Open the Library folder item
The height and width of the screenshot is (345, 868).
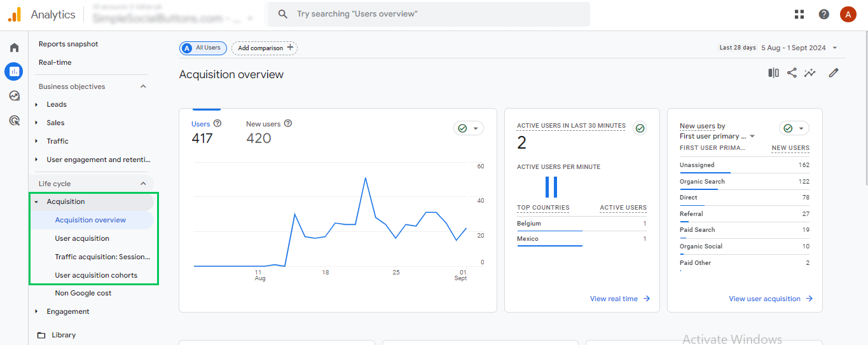[64, 335]
